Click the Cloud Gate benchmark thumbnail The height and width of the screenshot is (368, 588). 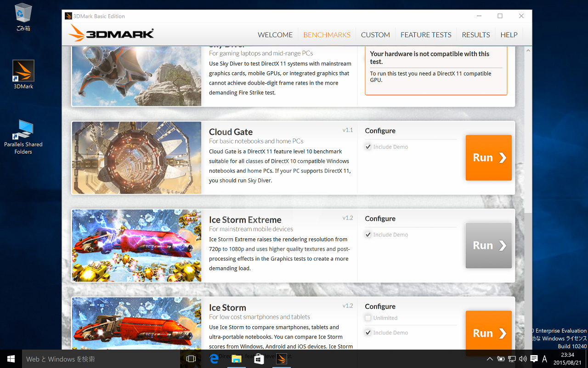tap(137, 157)
